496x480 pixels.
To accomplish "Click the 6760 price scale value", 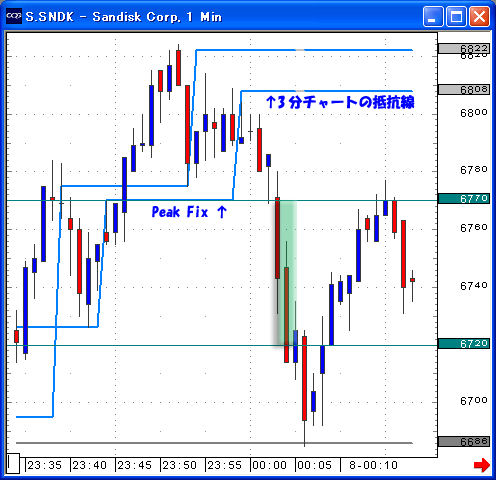I will [474, 228].
